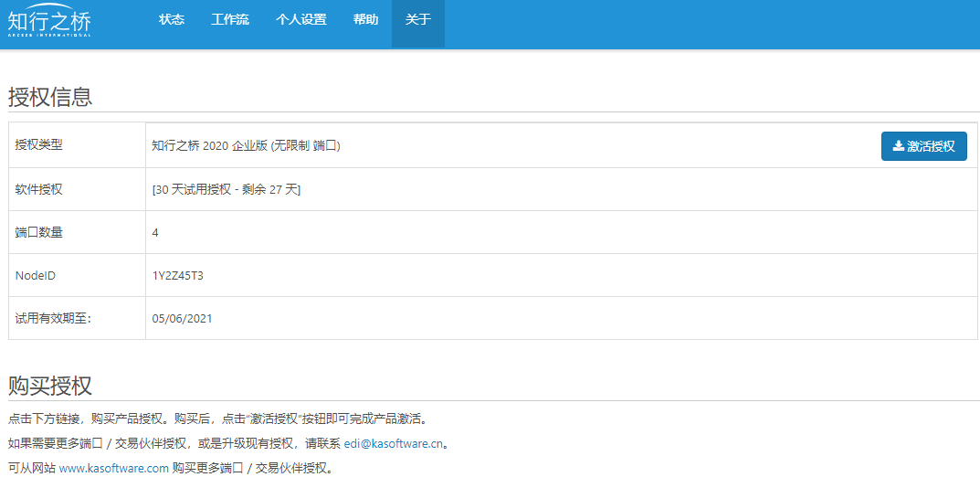Viewport: 980px width, 477px height.
Task: Click the port count value 4
Action: coord(155,233)
